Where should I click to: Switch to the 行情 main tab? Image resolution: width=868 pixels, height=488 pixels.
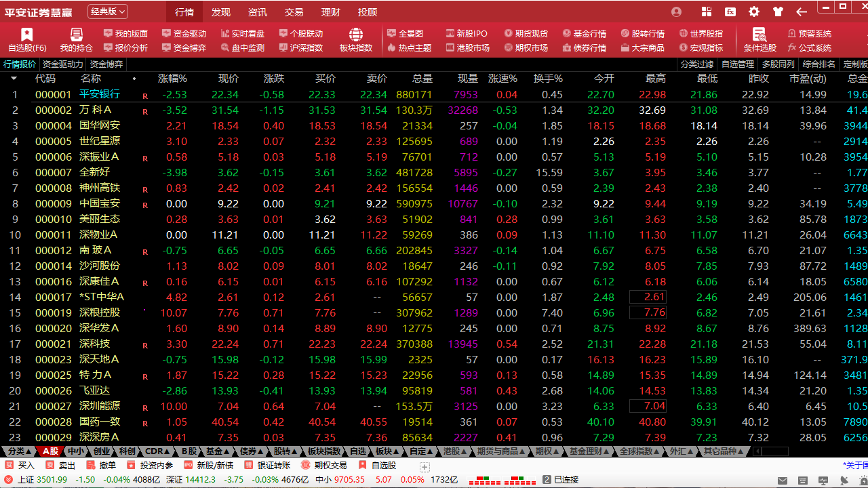184,12
